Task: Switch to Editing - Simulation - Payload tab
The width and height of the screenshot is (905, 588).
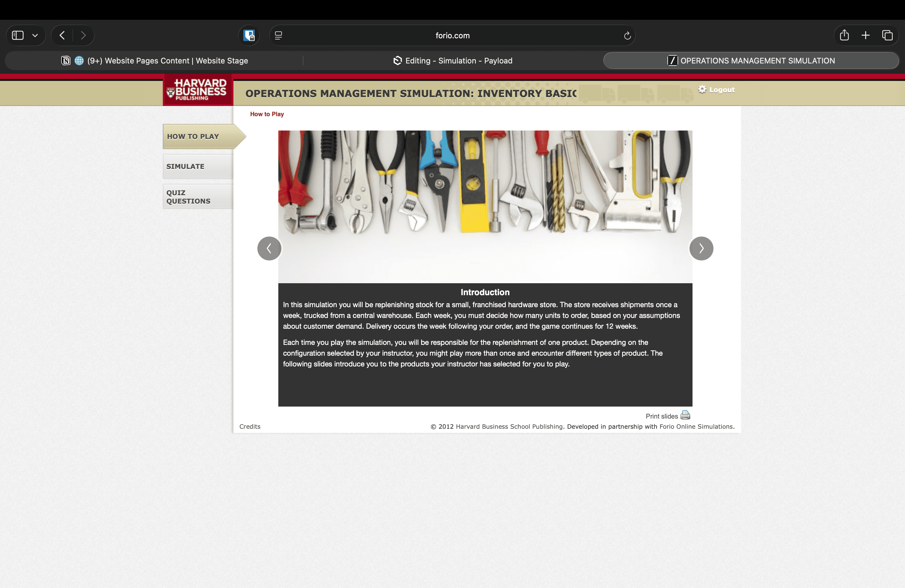Action: tap(452, 60)
